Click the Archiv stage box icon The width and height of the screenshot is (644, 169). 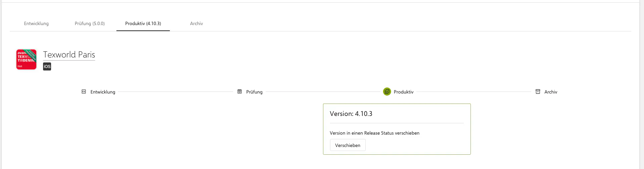tap(538, 92)
